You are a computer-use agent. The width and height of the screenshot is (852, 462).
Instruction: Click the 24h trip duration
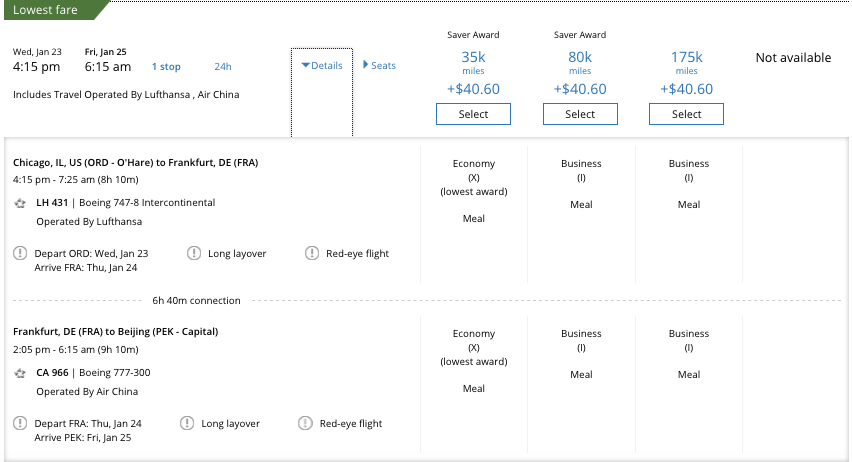(222, 67)
